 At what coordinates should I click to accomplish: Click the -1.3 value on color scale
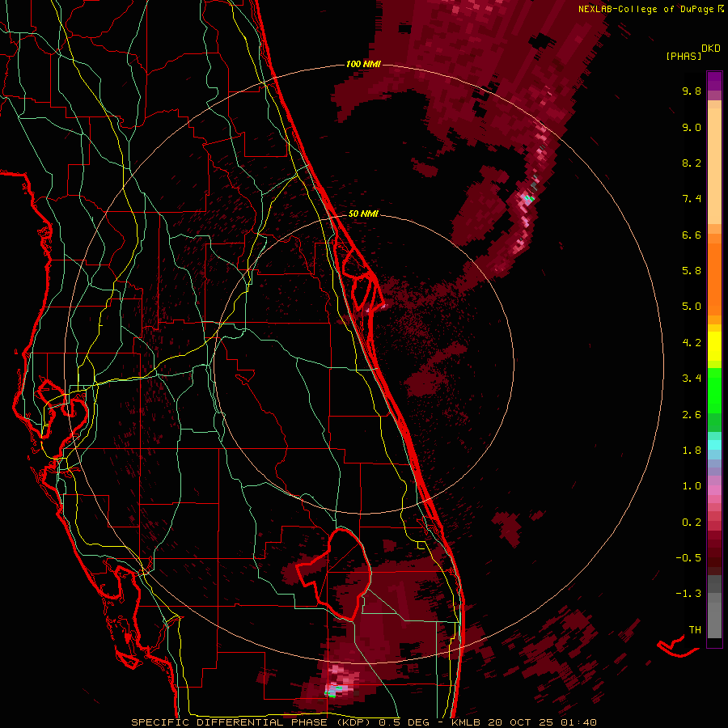[688, 594]
